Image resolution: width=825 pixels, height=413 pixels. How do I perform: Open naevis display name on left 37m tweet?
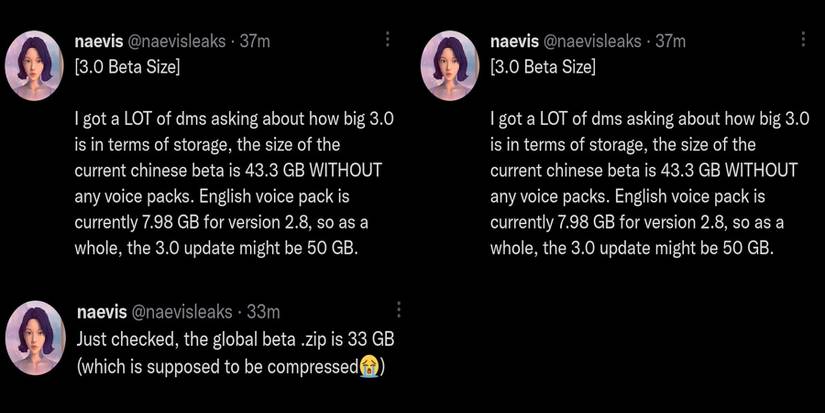99,41
